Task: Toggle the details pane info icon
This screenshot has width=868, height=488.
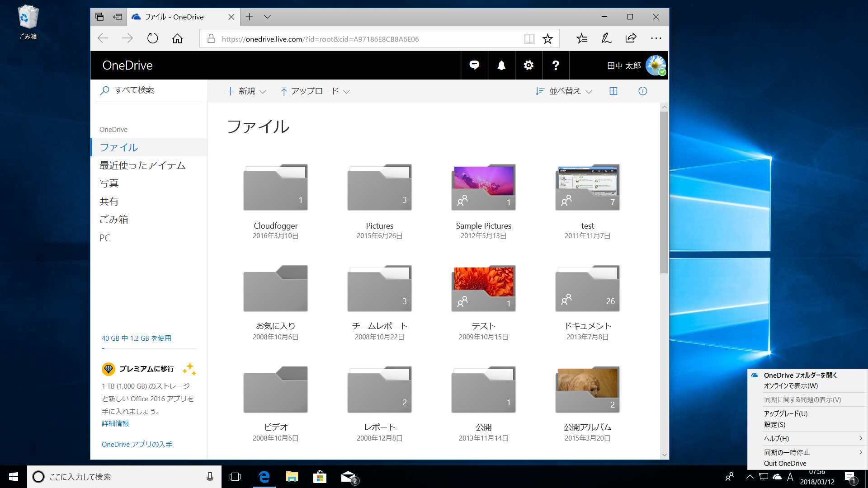Action: coord(642,91)
